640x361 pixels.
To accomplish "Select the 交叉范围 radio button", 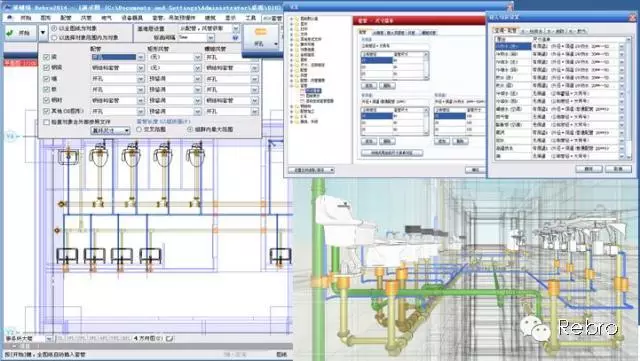I will click(x=139, y=129).
